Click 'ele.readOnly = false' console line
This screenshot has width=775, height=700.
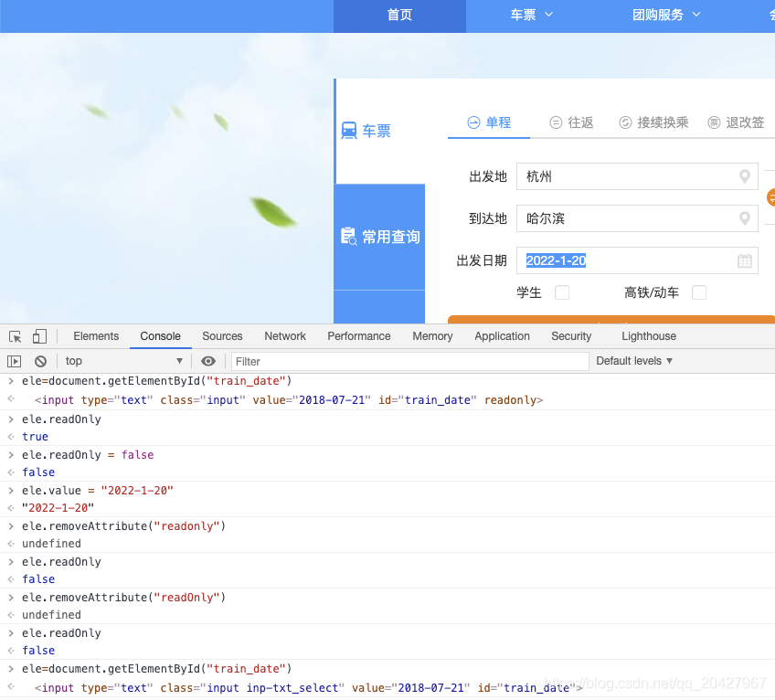pos(88,455)
